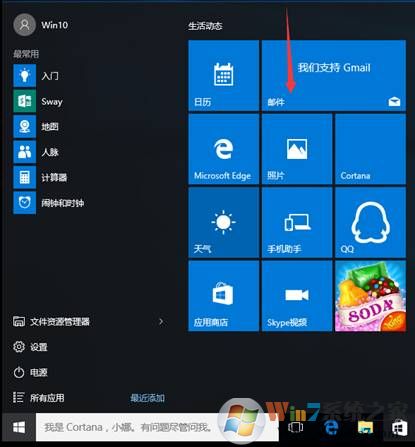The height and width of the screenshot is (447, 415).
Task: Open the 天气 weather tile
Action: click(x=223, y=222)
